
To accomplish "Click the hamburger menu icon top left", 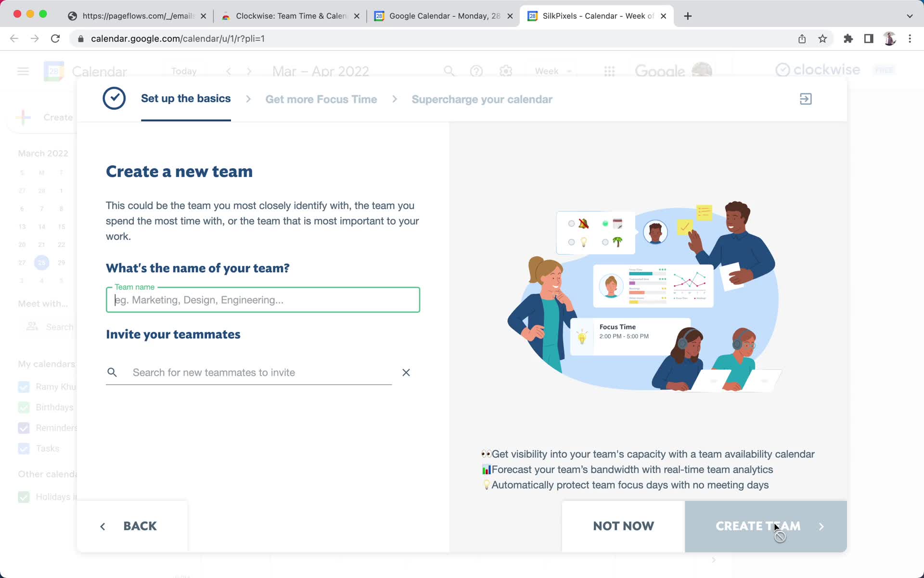I will (23, 71).
